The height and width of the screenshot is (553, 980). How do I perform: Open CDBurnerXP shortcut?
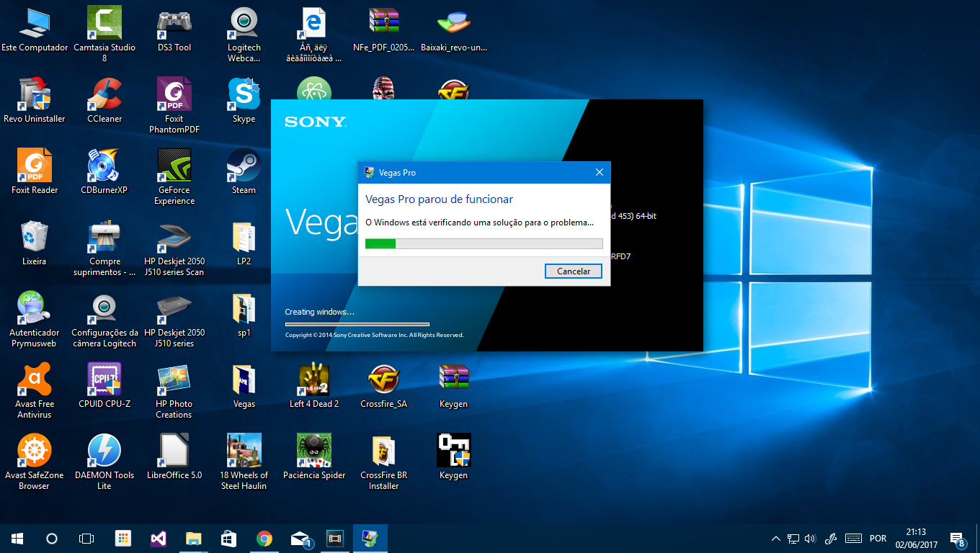click(104, 172)
